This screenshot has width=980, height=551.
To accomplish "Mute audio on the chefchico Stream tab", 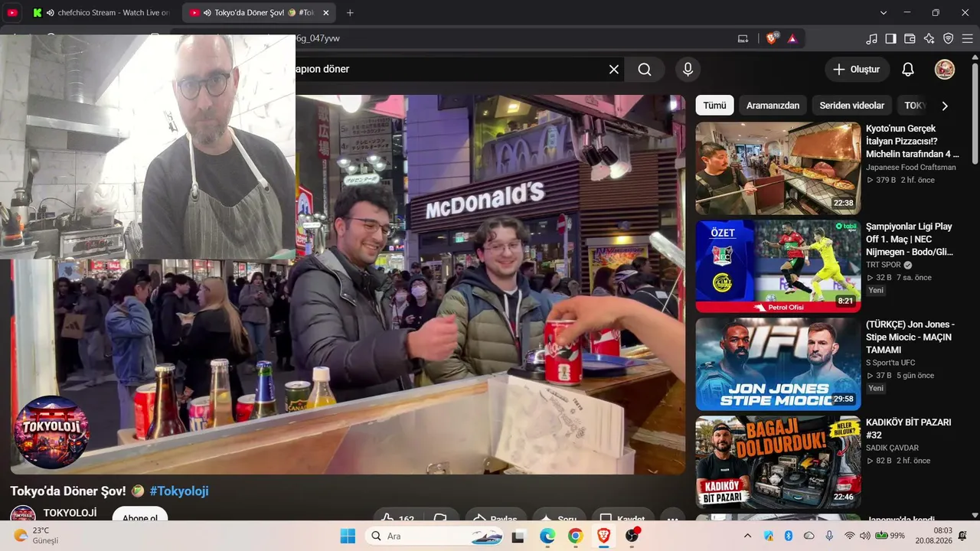I will [50, 13].
